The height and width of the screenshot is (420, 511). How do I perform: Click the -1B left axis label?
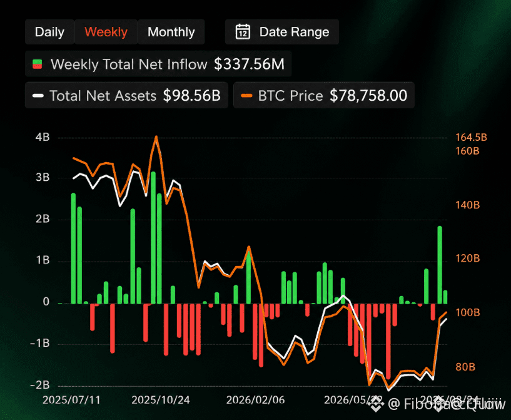pyautogui.click(x=40, y=344)
